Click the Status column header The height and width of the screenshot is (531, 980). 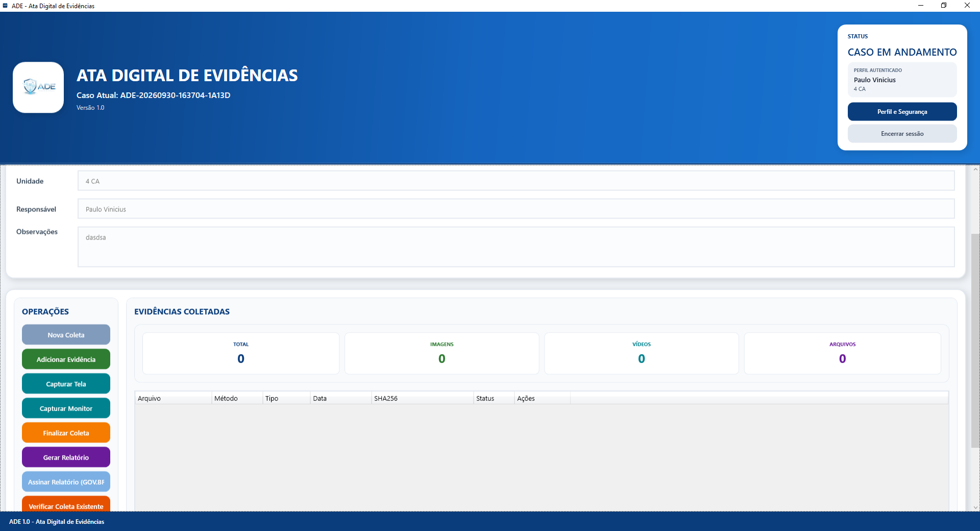(x=494, y=398)
